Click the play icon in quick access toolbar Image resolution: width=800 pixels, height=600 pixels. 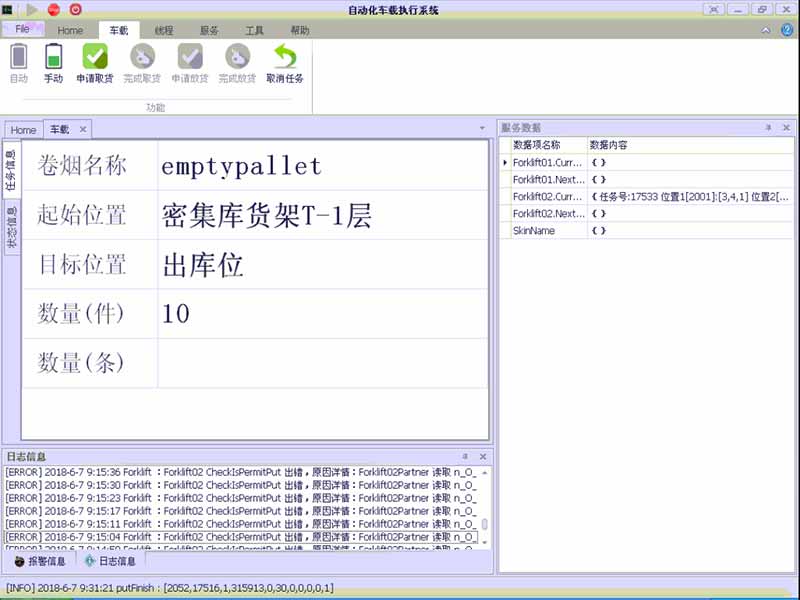pyautogui.click(x=32, y=9)
